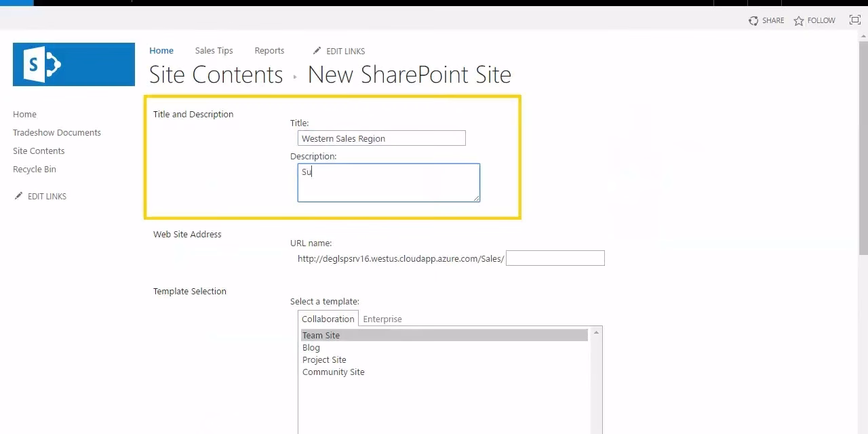The height and width of the screenshot is (434, 868).
Task: Click the Edit Links pencil beside top navigation
Action: pos(338,51)
